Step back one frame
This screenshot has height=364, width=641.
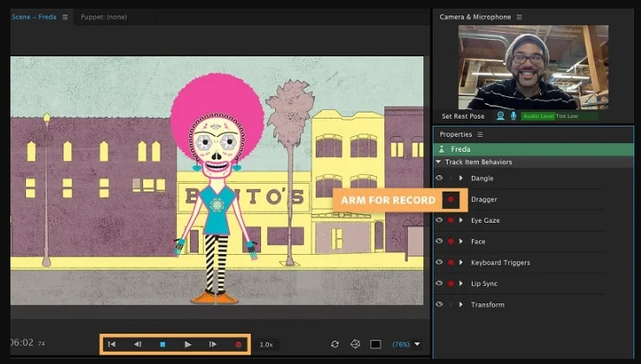(x=138, y=344)
